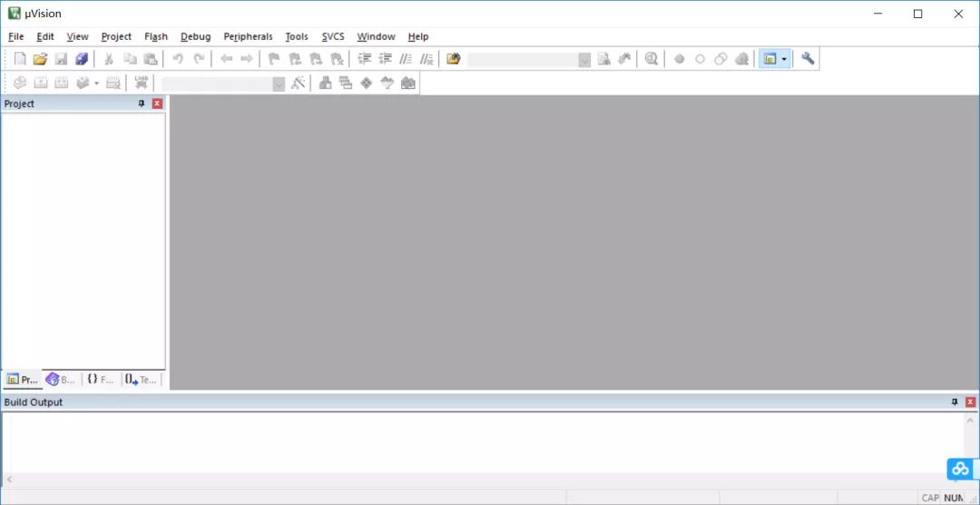Viewport: 980px width, 505px height.
Task: Go to the previous bookmark
Action: click(x=295, y=59)
